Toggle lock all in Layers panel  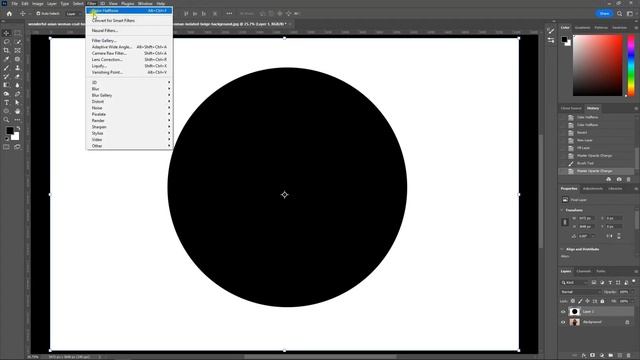point(602,301)
